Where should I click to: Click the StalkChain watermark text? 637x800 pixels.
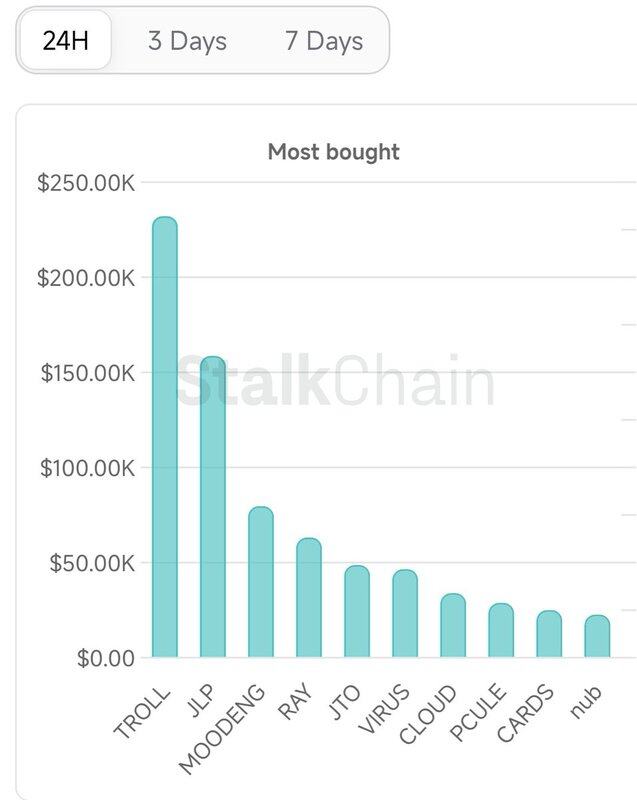click(335, 384)
